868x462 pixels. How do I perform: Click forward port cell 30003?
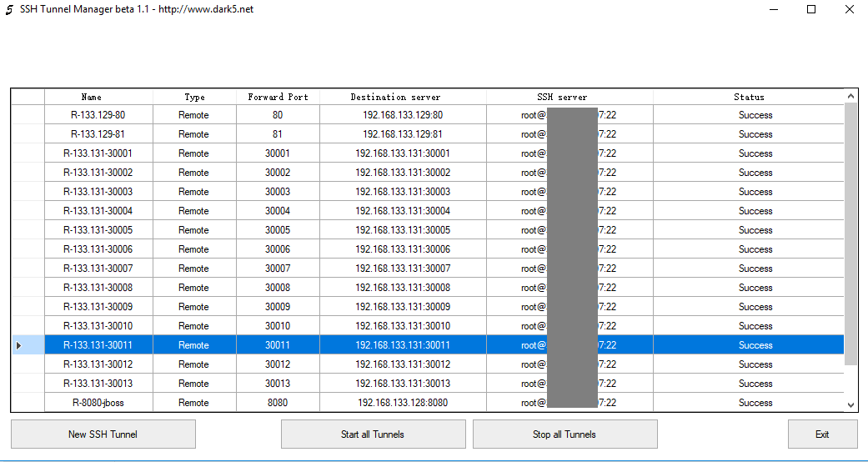[x=278, y=192]
